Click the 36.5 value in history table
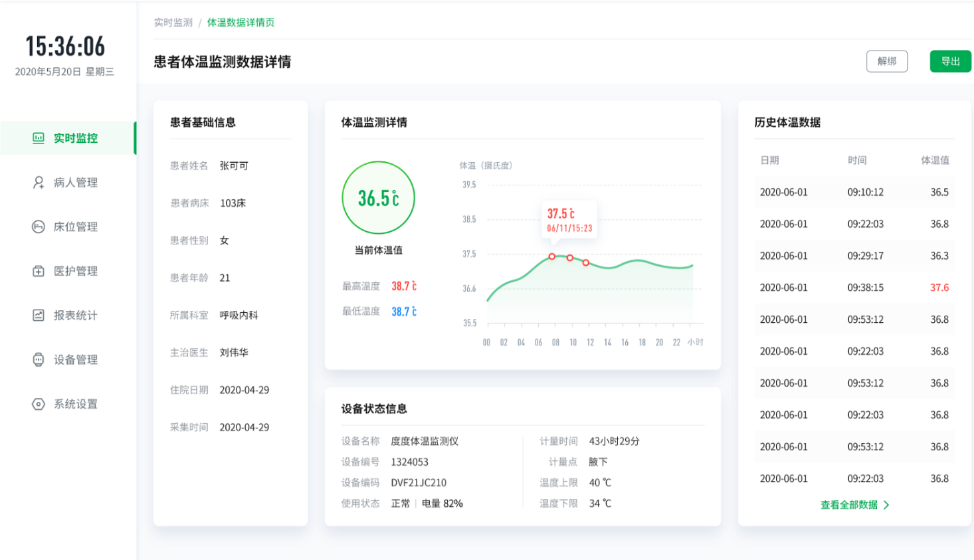 939,192
